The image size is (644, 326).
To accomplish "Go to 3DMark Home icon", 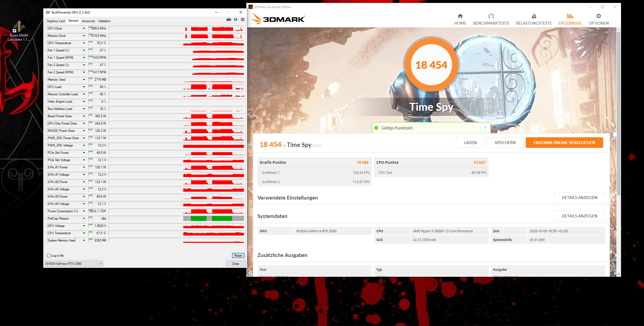I will 460,16.
